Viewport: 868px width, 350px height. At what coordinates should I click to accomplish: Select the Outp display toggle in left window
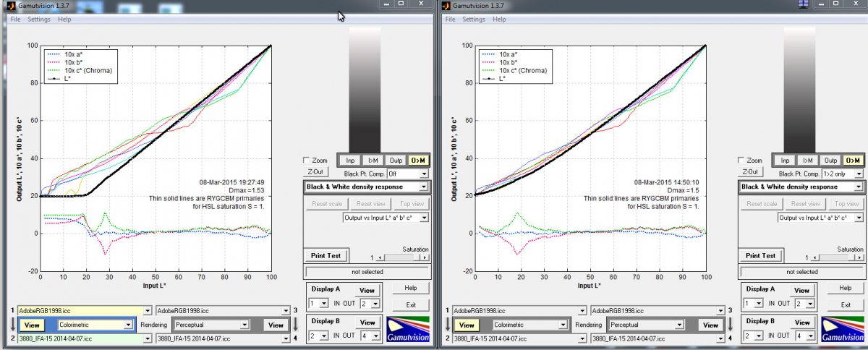[396, 161]
